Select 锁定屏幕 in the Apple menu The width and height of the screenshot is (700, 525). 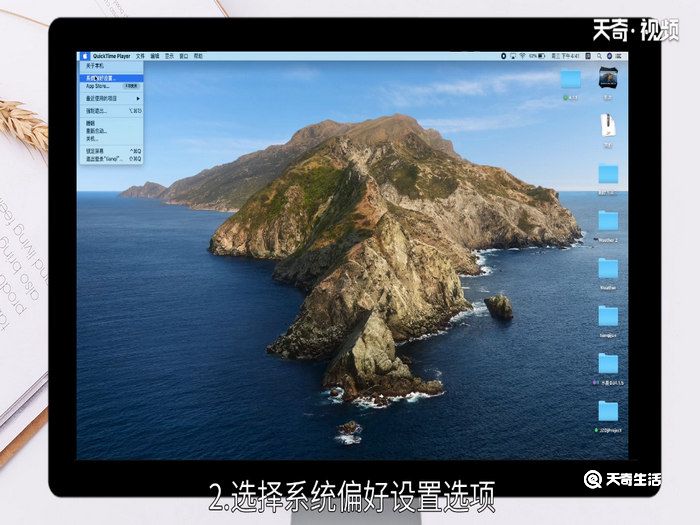(112, 151)
